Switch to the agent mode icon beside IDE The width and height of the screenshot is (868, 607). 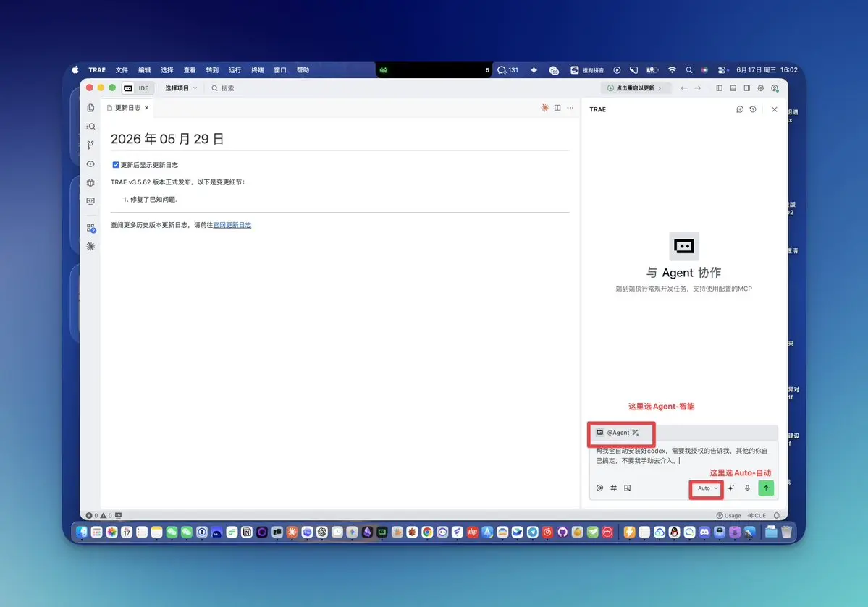click(x=128, y=88)
